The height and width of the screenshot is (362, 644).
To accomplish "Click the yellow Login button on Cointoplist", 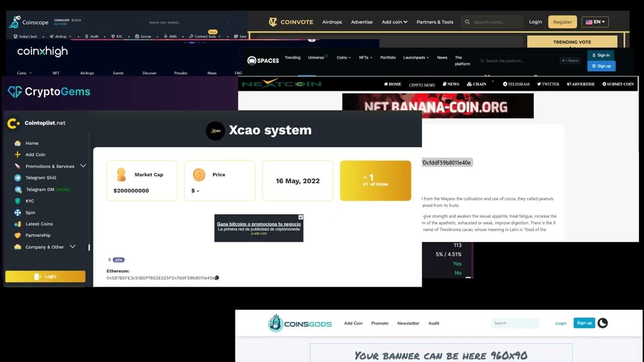I will 45,277.
